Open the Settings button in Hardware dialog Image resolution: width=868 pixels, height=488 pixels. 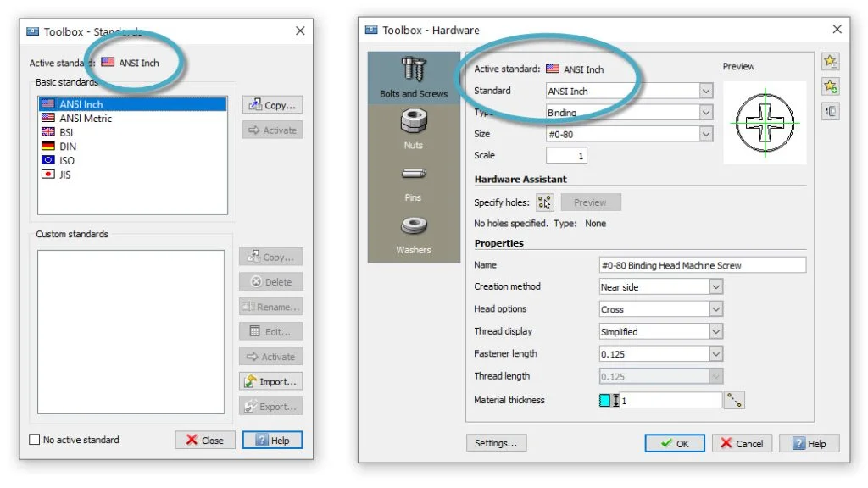pos(496,443)
